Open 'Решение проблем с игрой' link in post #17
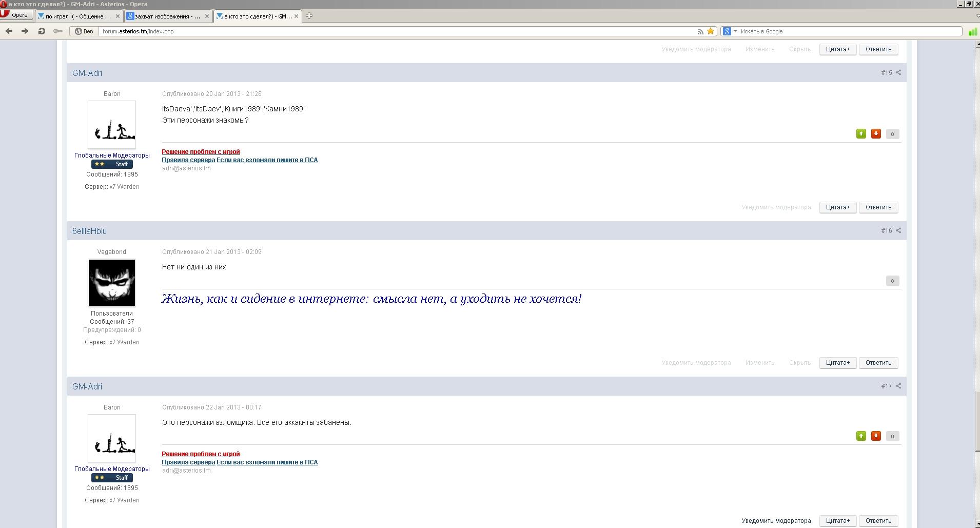 (201, 454)
